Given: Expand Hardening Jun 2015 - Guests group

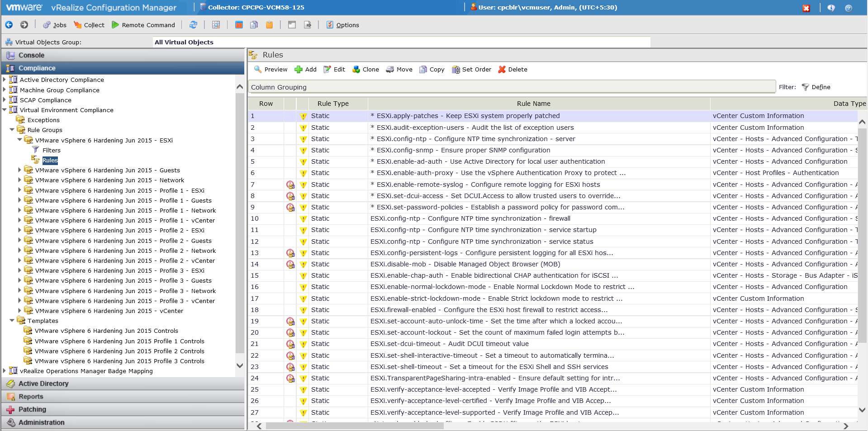Looking at the screenshot, I should click(20, 170).
